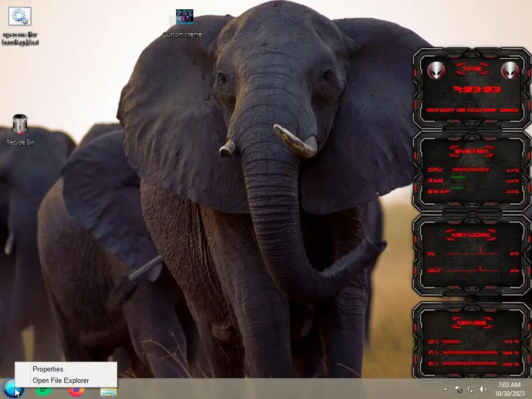This screenshot has height=399, width=532.
Task: Click left alien head on TIME widget
Action: [436, 70]
